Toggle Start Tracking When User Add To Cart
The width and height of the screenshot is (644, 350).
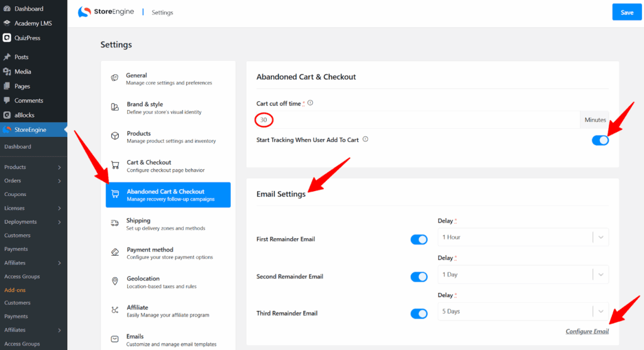[x=600, y=140]
